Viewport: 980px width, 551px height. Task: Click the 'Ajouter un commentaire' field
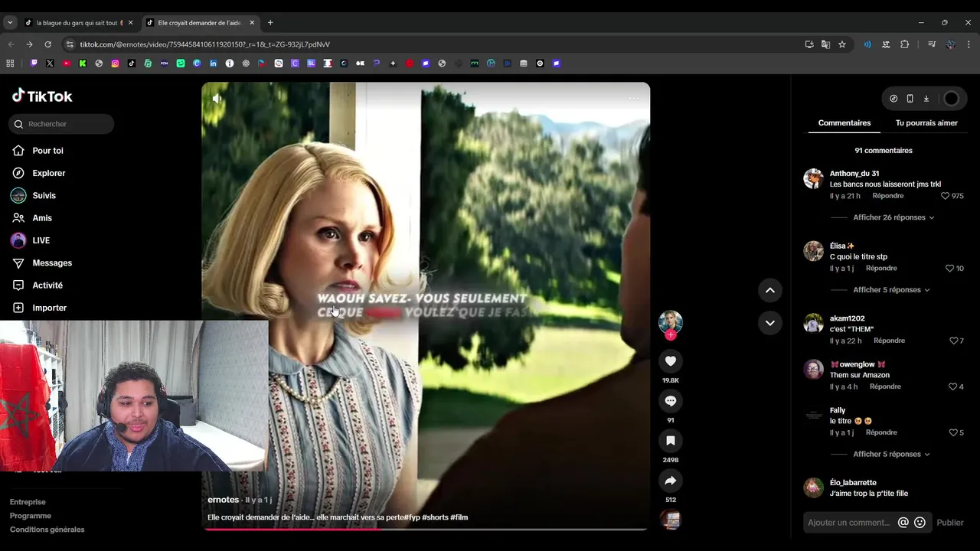849,523
